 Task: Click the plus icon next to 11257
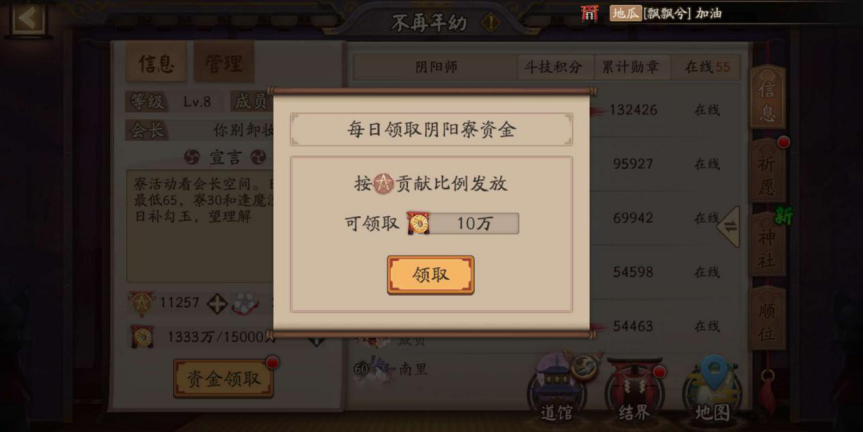click(x=217, y=303)
